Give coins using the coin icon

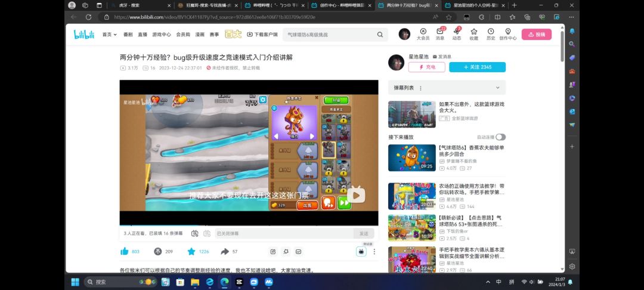pyautogui.click(x=157, y=251)
